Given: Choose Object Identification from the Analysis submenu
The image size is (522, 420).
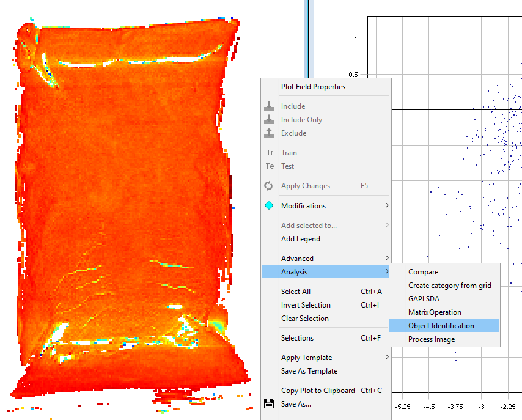Looking at the screenshot, I should point(441,326).
